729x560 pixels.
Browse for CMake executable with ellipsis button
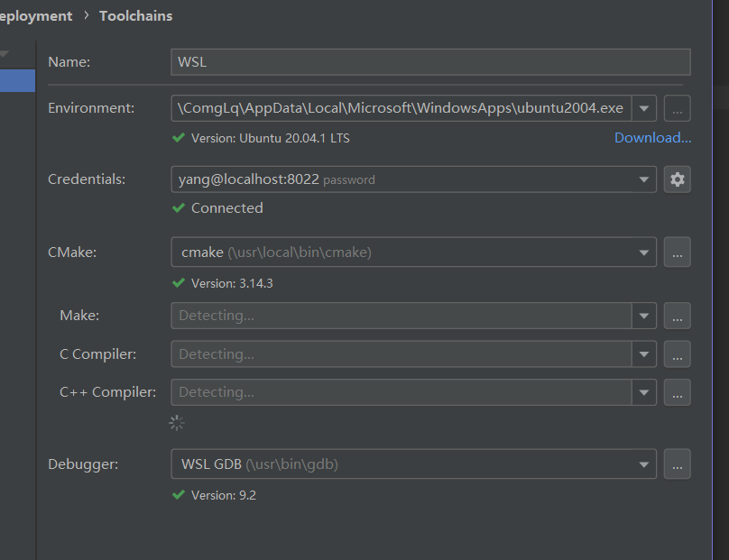(678, 252)
